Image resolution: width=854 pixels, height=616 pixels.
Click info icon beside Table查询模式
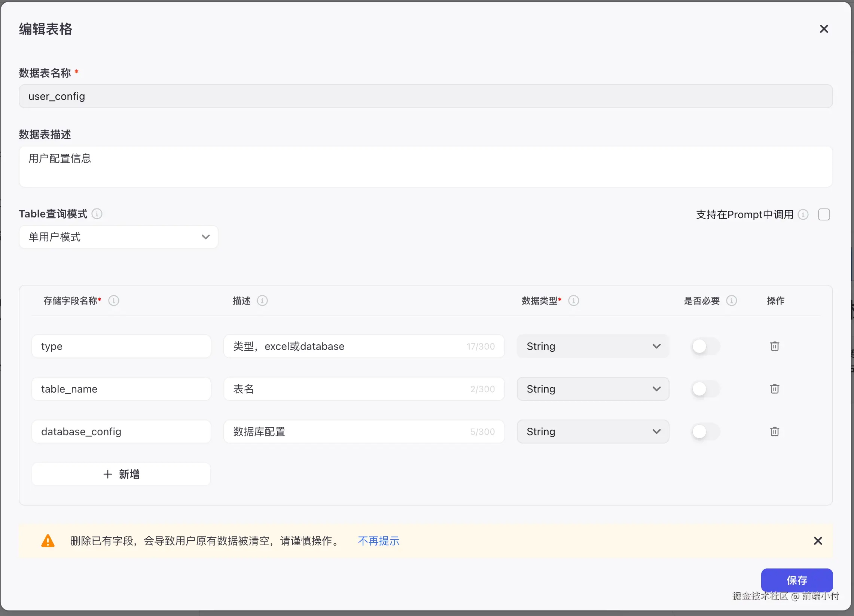pos(97,214)
